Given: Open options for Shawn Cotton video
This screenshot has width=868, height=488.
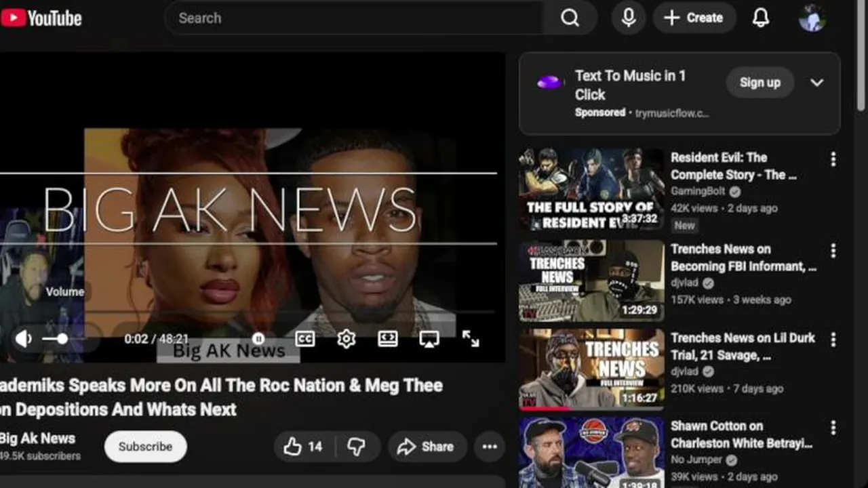Looking at the screenshot, I should click(833, 428).
